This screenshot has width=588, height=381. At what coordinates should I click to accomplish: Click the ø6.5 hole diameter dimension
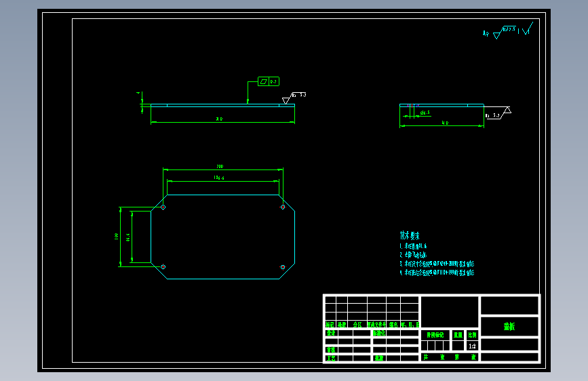[x=425, y=113]
